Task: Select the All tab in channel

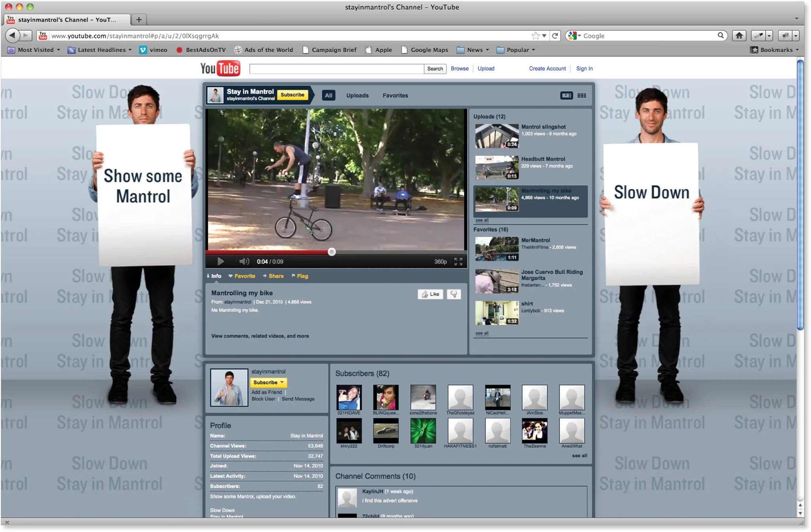Action: [329, 95]
